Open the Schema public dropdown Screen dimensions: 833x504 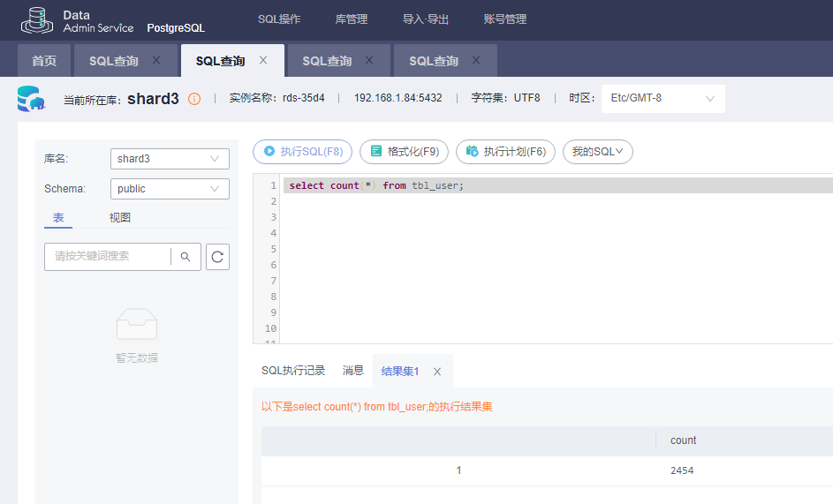click(x=170, y=189)
